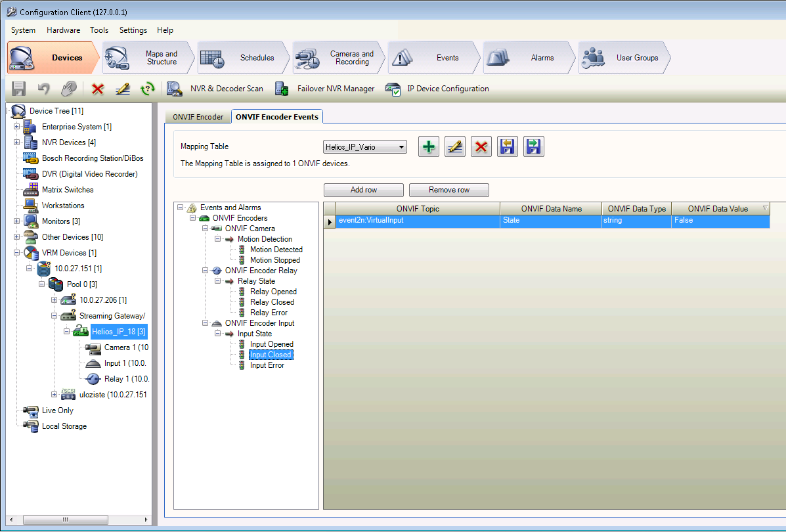Open the Mapping Table dropdown Helios_IP_Vario

pos(365,147)
